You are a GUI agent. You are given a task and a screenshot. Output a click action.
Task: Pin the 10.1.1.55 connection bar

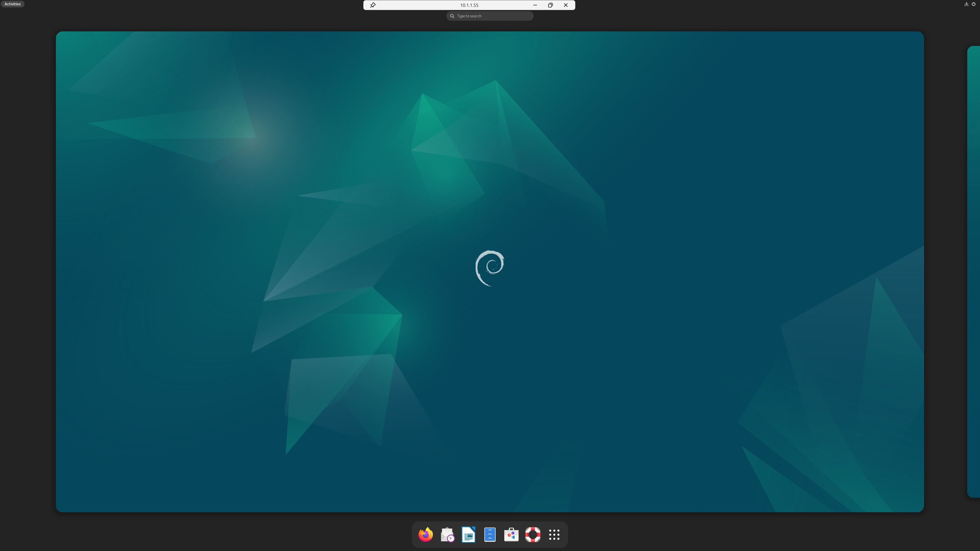tap(373, 5)
